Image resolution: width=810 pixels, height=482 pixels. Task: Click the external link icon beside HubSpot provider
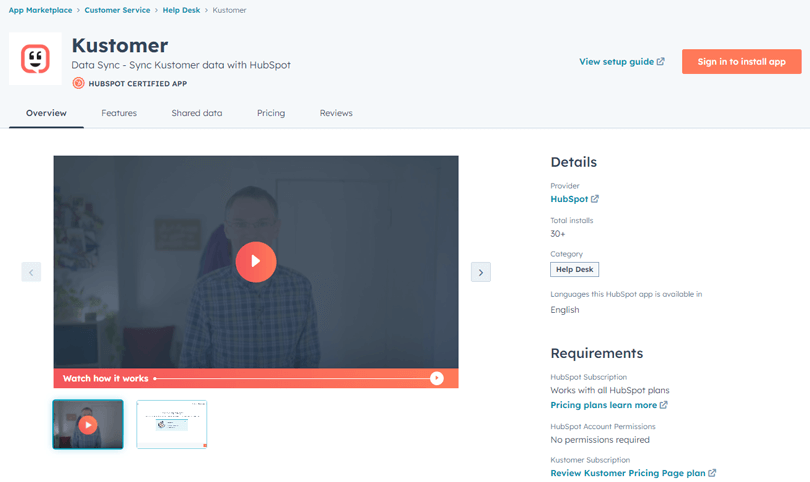[x=595, y=199]
